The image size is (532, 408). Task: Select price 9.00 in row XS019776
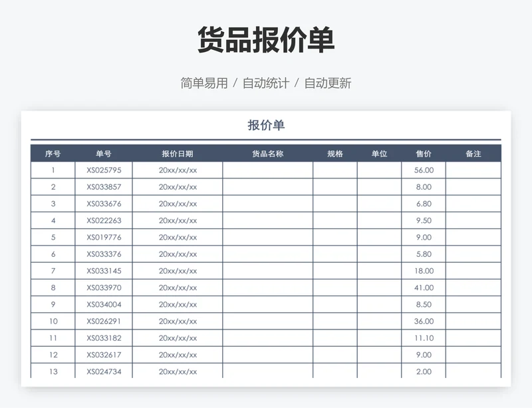pos(424,237)
